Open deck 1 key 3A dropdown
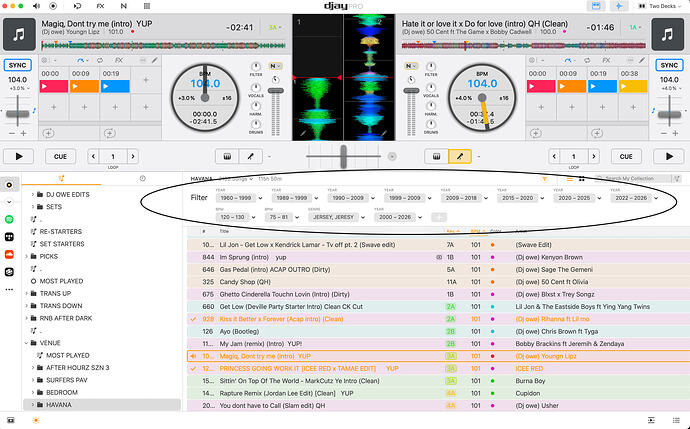Viewport: 690px width, 429px height. pos(275,27)
